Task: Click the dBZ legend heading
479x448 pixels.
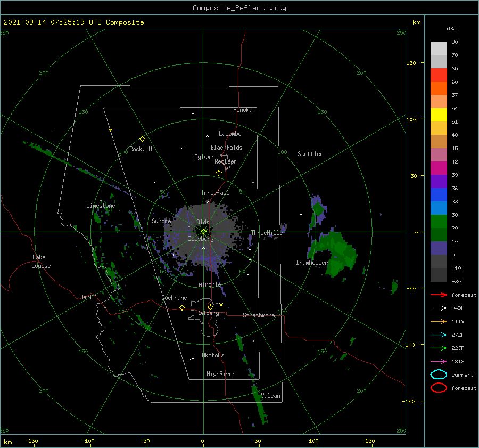Action: point(451,28)
